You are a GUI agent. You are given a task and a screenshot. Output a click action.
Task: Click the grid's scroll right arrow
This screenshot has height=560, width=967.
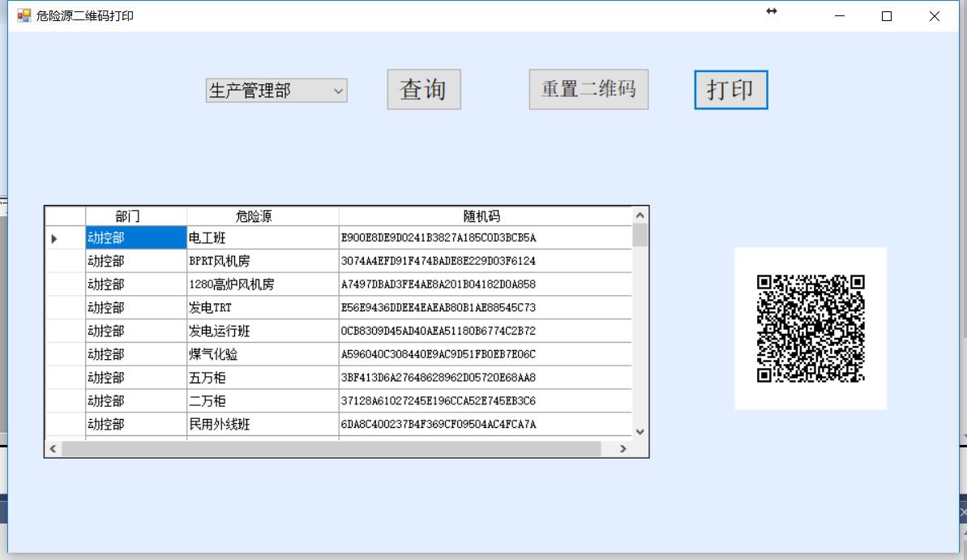tap(623, 449)
